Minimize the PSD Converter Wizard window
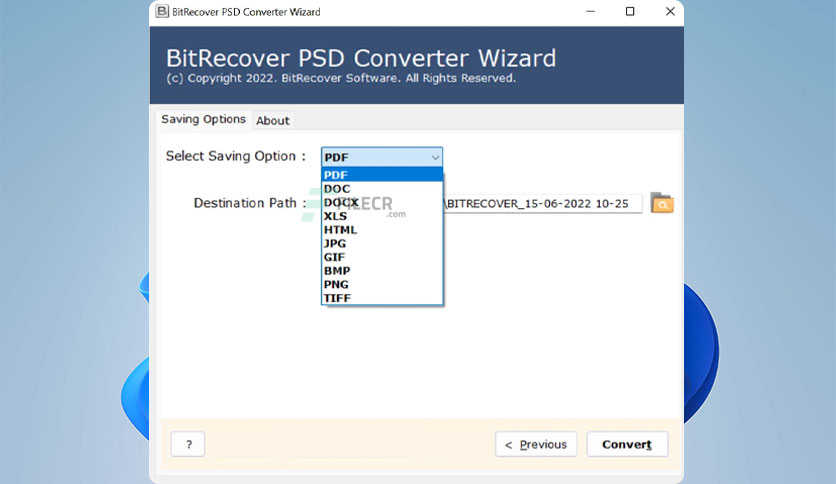The width and height of the screenshot is (836, 484). [590, 11]
